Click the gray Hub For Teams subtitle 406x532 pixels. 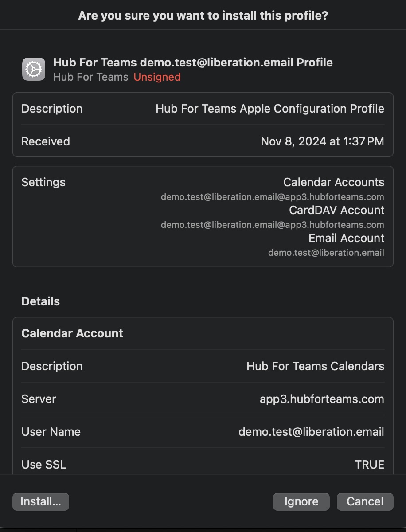coord(91,77)
